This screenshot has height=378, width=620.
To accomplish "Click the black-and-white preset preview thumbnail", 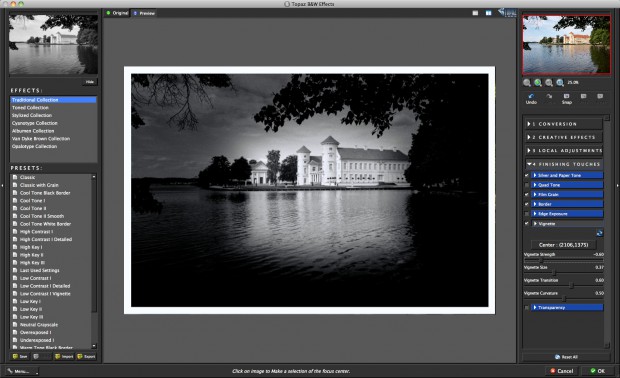I will pos(53,44).
